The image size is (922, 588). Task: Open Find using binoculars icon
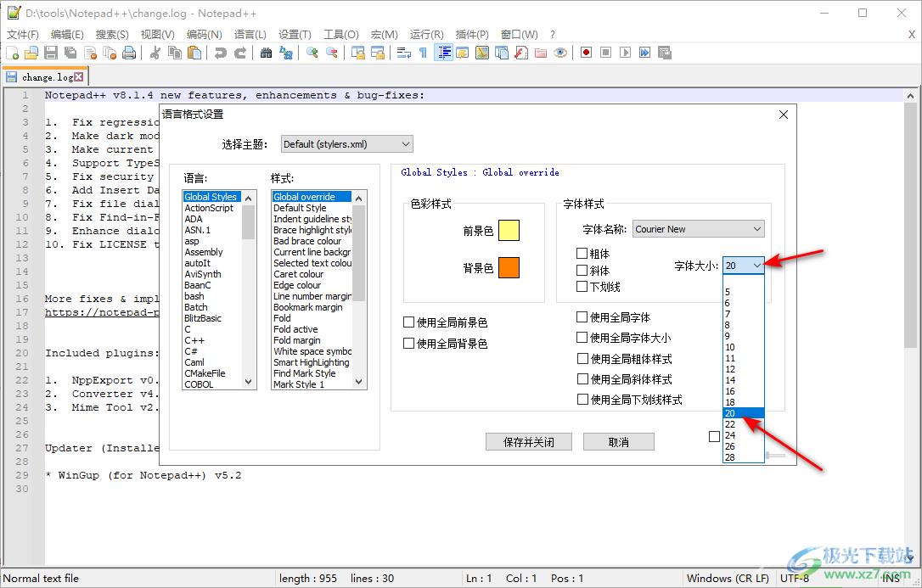tap(267, 53)
